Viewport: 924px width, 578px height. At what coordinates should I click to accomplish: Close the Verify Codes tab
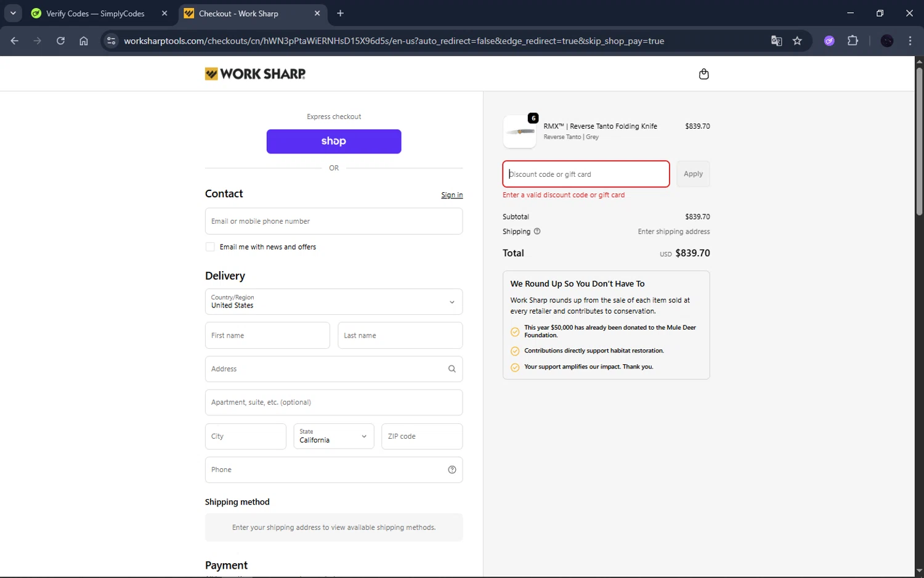pyautogui.click(x=164, y=13)
